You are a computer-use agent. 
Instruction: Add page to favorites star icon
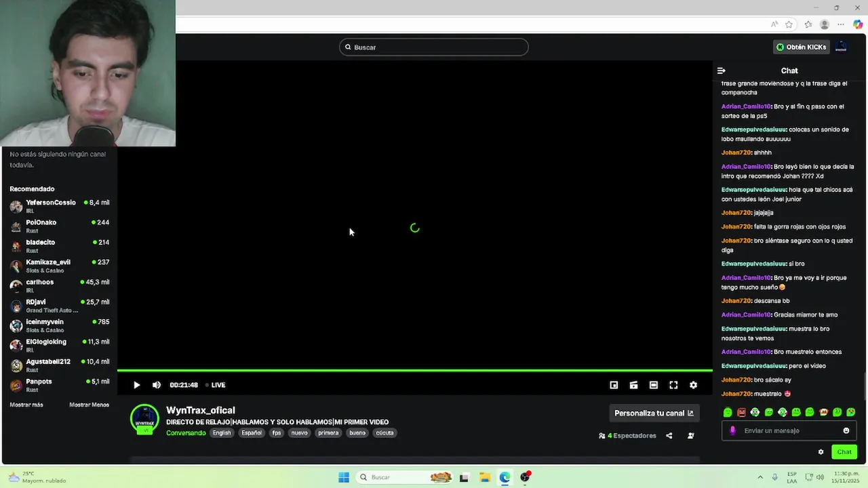789,24
